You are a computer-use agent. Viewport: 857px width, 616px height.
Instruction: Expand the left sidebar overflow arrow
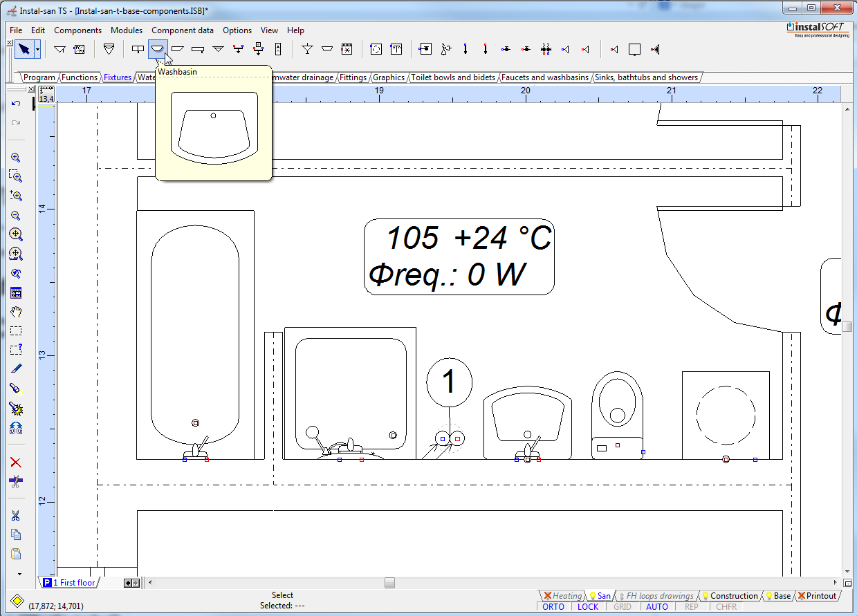(19, 574)
